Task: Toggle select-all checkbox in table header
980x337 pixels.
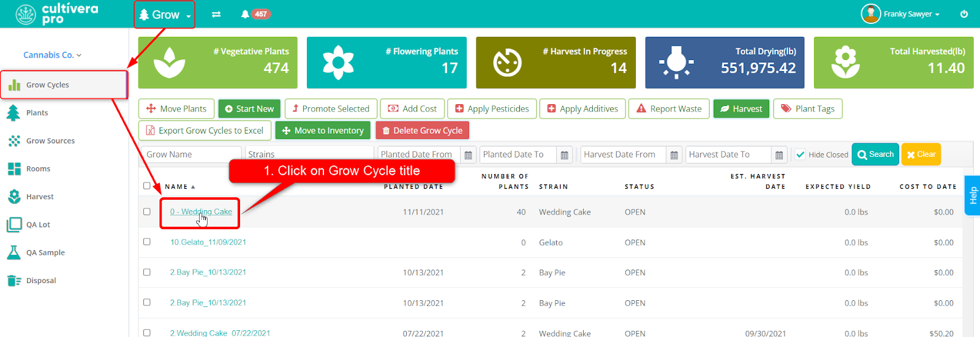Action: (146, 186)
